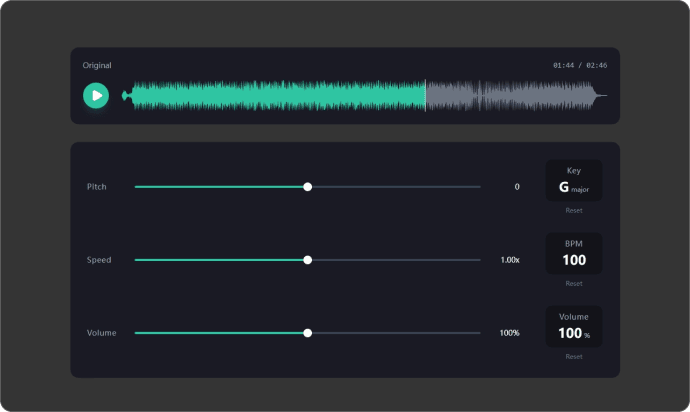Screen dimensions: 690x412
Task: Reset the BPM setting
Action: tap(574, 283)
